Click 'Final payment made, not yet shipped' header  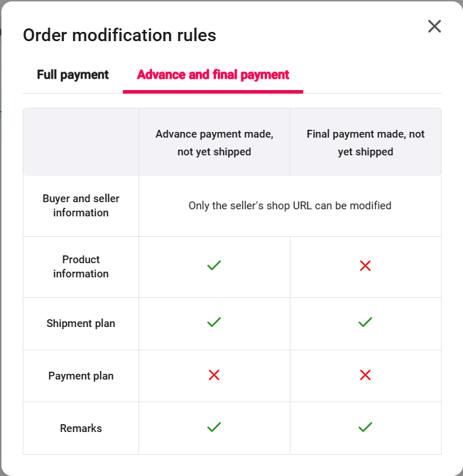tap(366, 143)
